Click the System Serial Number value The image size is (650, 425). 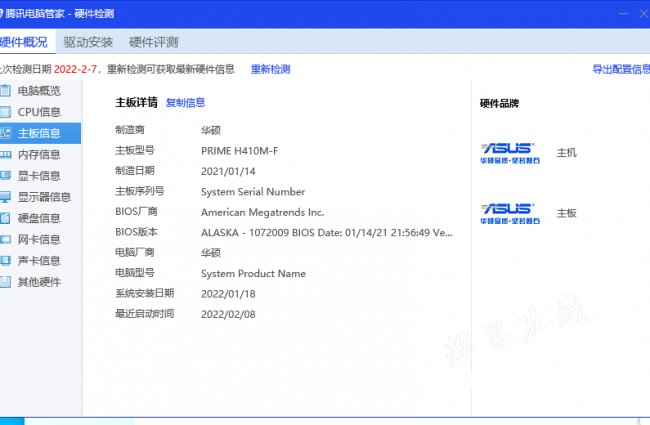click(253, 192)
